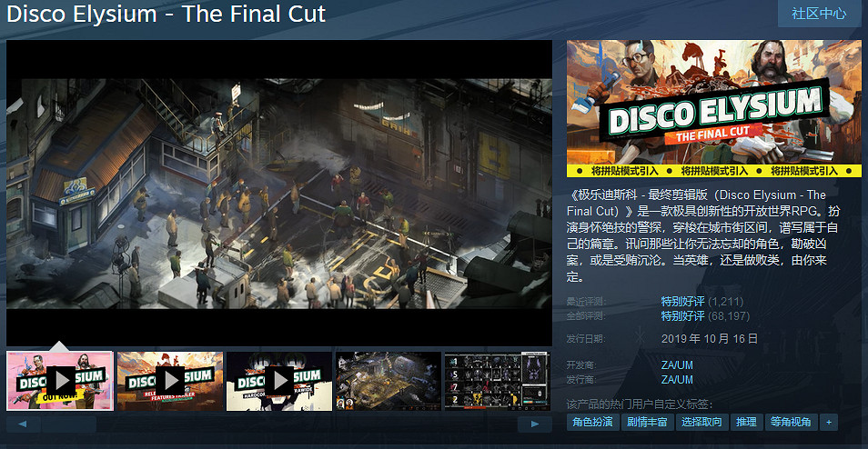The image size is (868, 449).
Task: Select the 选择取向 tag
Action: click(x=701, y=422)
